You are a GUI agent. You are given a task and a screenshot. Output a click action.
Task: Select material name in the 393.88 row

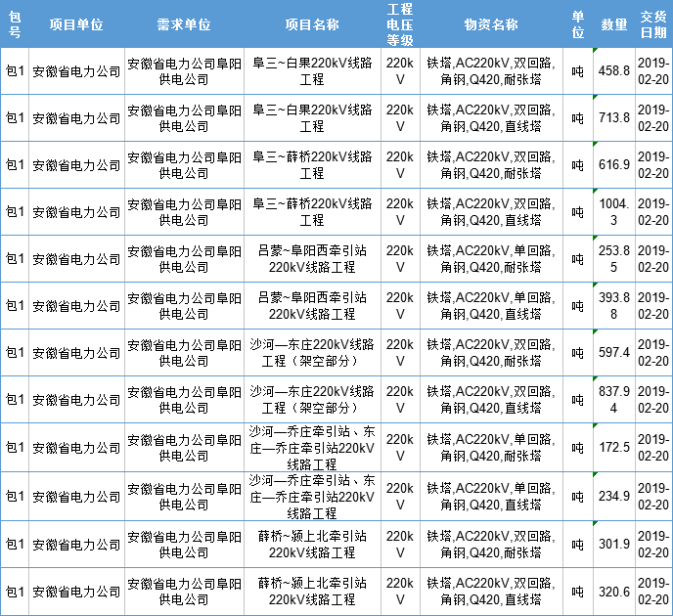tap(491, 305)
